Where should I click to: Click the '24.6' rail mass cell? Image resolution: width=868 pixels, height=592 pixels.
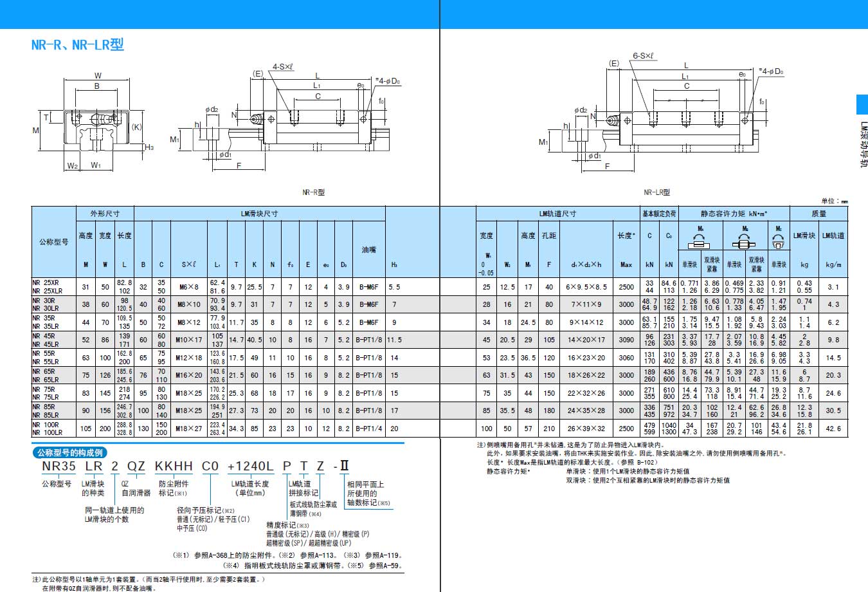click(x=833, y=393)
